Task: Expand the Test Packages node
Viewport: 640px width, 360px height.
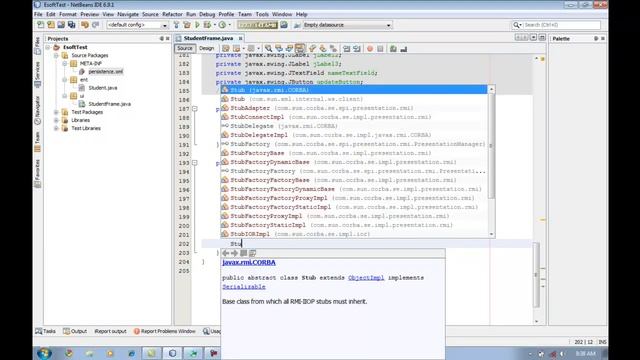Action: 56,112
